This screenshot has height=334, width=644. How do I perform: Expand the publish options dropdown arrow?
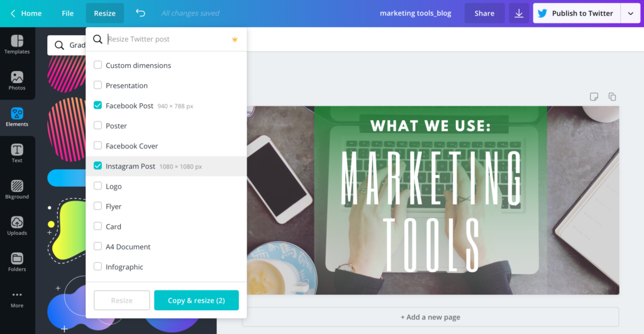pos(630,13)
